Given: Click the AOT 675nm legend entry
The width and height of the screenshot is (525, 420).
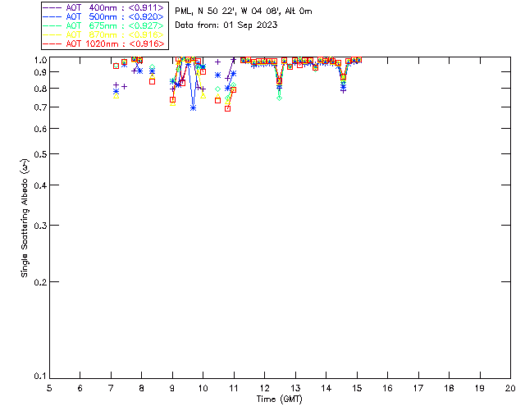Looking at the screenshot, I should click(x=103, y=25).
